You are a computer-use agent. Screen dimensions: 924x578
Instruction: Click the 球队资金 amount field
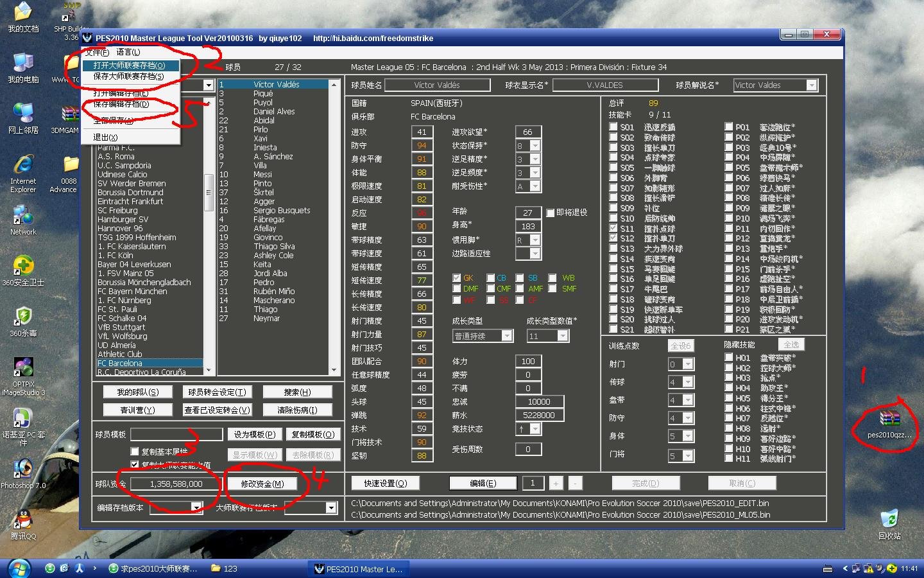[176, 484]
